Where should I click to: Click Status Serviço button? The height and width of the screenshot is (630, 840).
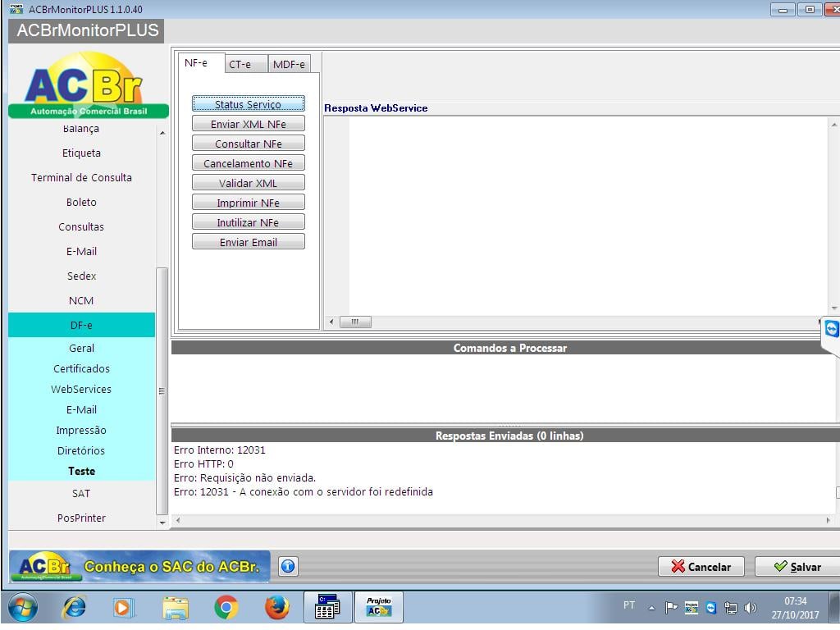(248, 104)
